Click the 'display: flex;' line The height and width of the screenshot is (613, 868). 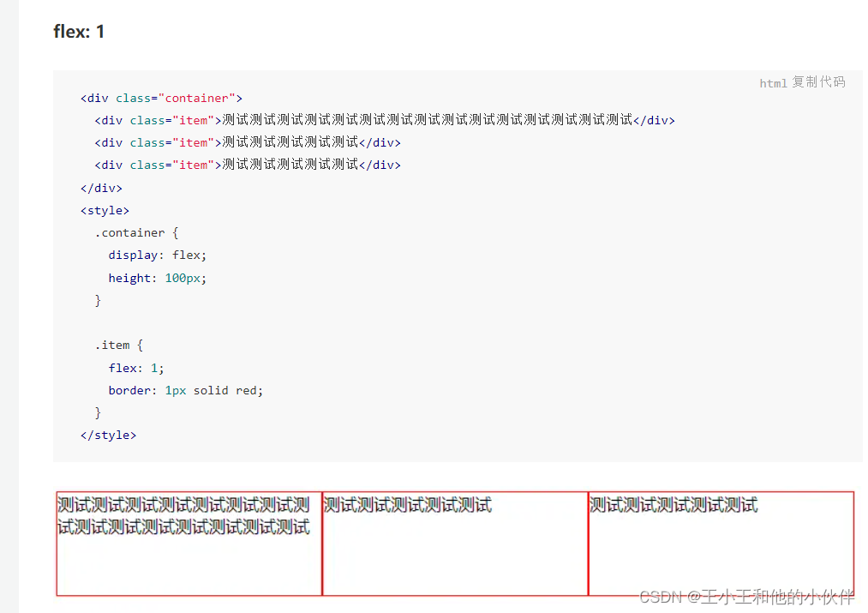(157, 255)
